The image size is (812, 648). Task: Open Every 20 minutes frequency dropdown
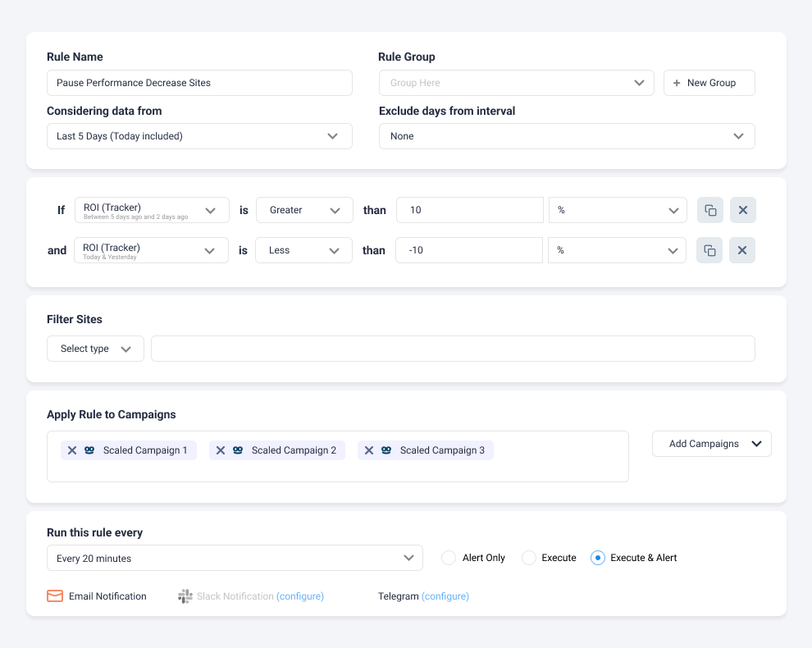[x=235, y=558]
